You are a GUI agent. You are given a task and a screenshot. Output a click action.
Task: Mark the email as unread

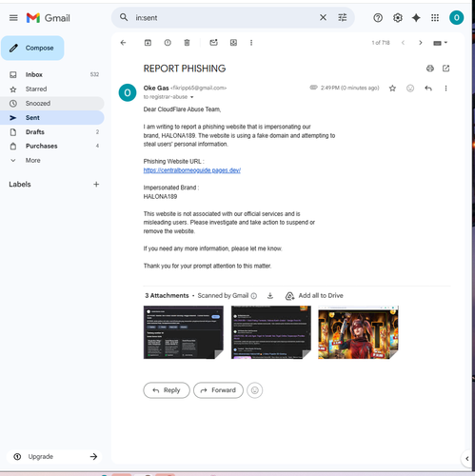point(213,43)
